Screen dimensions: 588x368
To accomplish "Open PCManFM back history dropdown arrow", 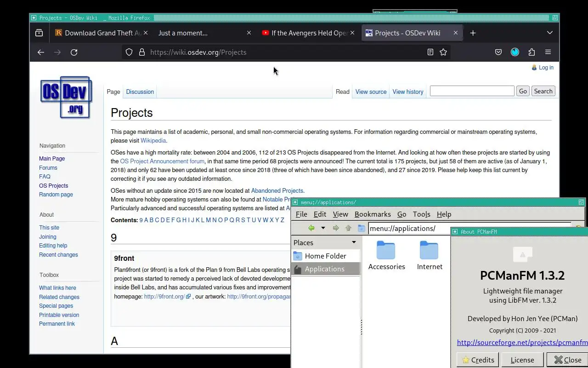I will pos(323,228).
